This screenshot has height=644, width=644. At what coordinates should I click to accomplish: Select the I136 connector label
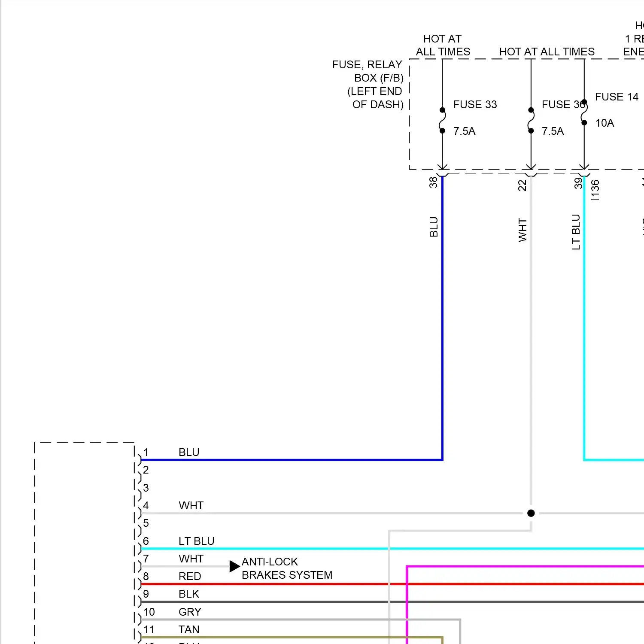coord(595,190)
